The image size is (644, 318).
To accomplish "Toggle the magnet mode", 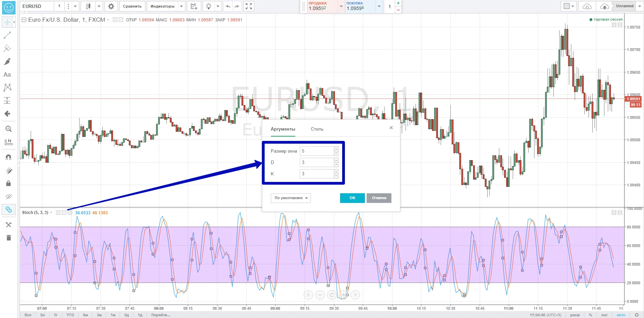I will (8, 157).
